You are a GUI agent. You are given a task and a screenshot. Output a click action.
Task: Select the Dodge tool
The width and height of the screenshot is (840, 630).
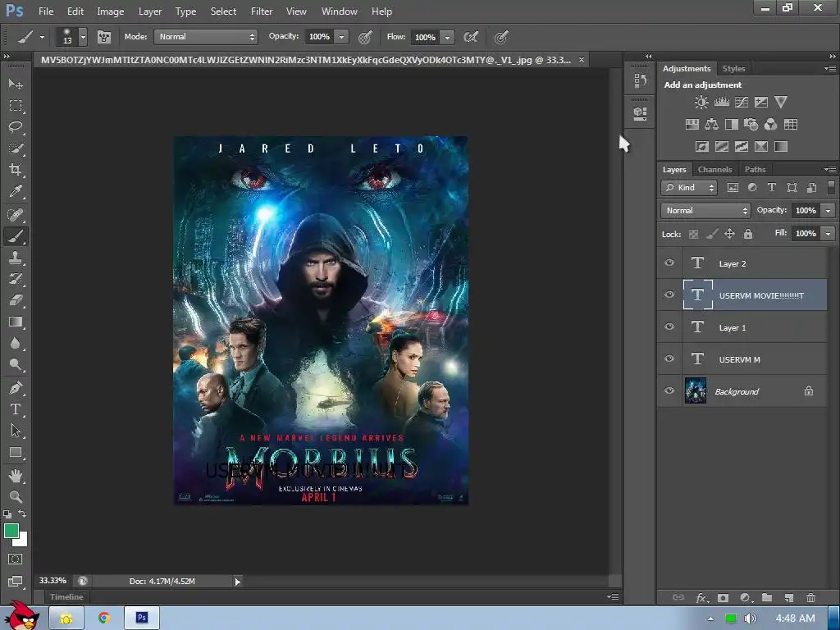(x=16, y=365)
